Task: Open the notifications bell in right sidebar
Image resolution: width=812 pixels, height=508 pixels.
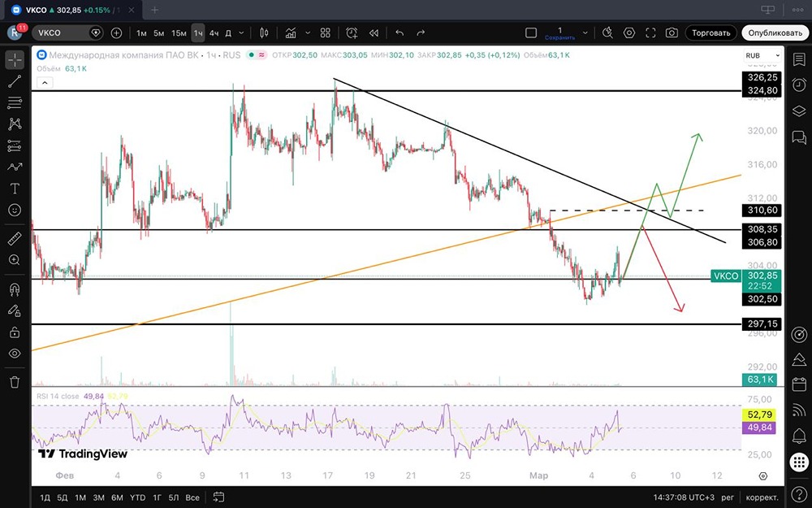Action: coord(799,436)
